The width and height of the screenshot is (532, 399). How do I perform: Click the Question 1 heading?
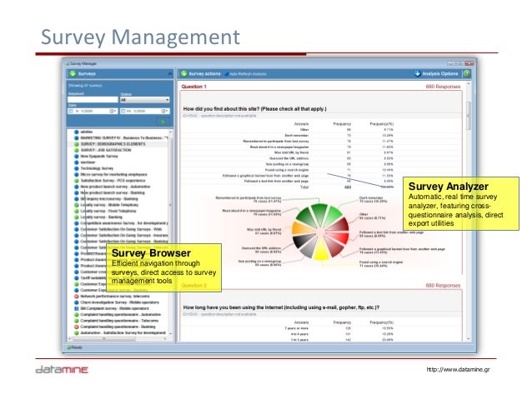[193, 87]
